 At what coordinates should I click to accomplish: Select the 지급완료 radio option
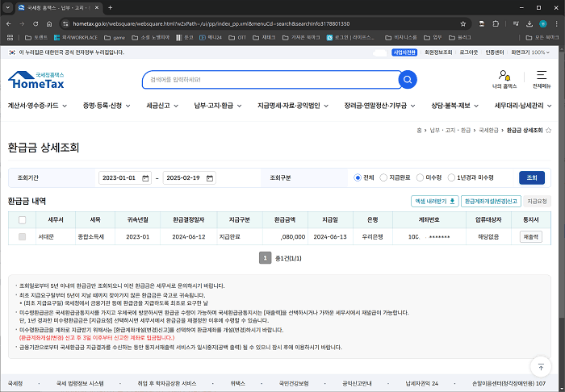coord(383,177)
